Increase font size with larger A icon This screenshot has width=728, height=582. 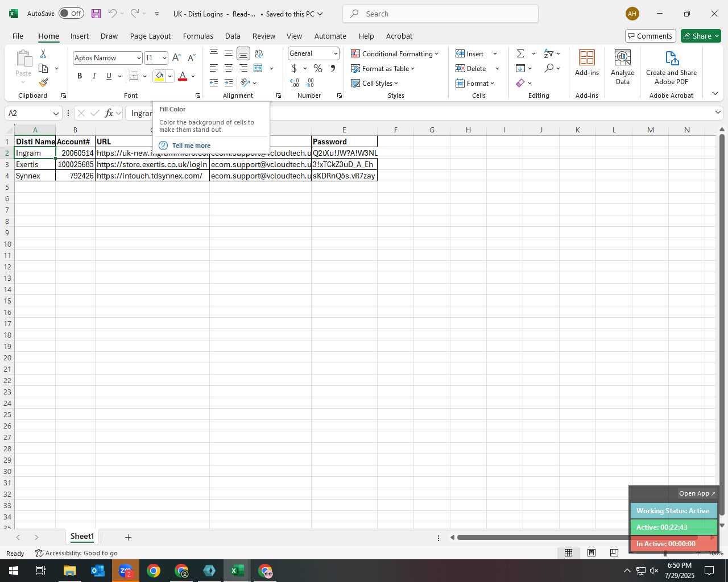point(176,58)
